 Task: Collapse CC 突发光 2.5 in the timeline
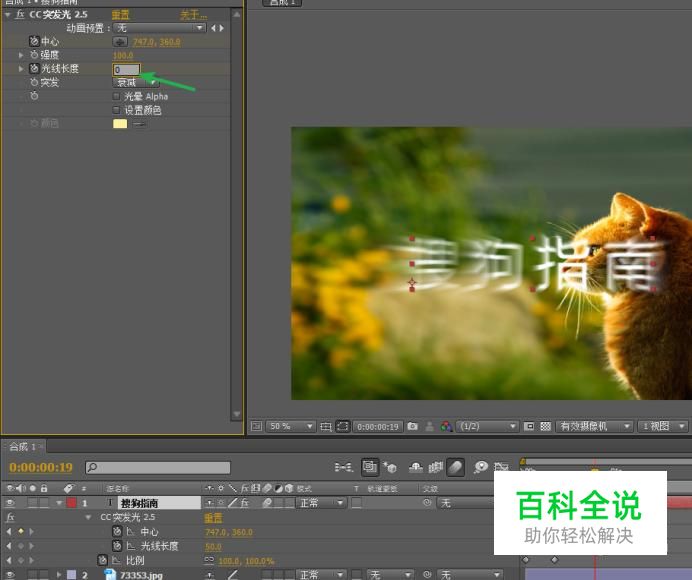click(88, 517)
